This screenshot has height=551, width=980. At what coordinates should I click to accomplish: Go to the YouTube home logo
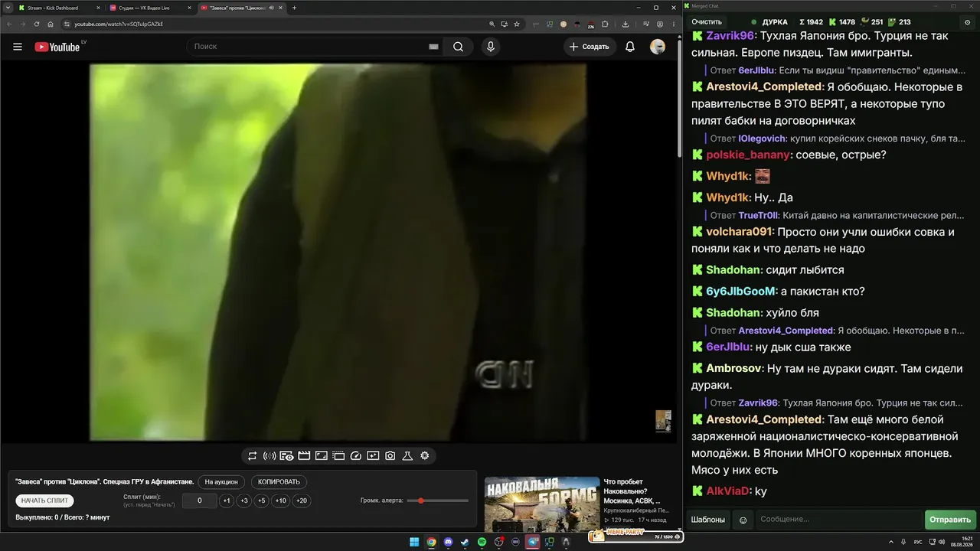[x=57, y=47]
